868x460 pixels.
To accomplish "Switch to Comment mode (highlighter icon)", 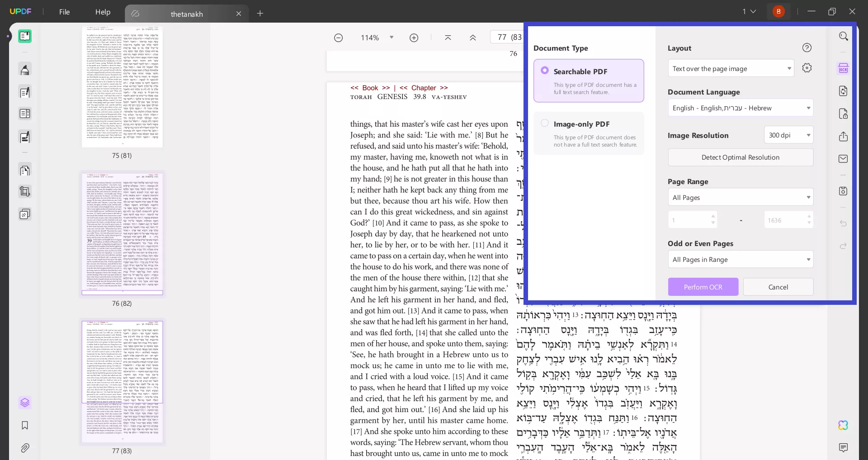I will point(25,69).
